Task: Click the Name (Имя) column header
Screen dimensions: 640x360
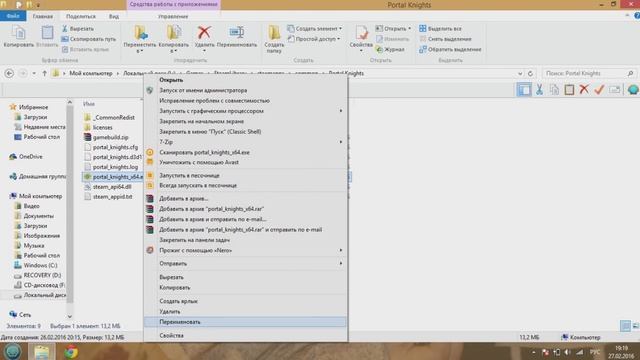Action: pos(89,104)
